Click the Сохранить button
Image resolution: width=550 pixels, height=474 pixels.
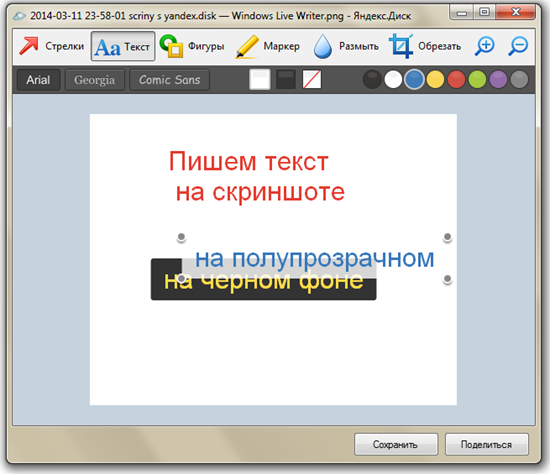click(x=396, y=445)
